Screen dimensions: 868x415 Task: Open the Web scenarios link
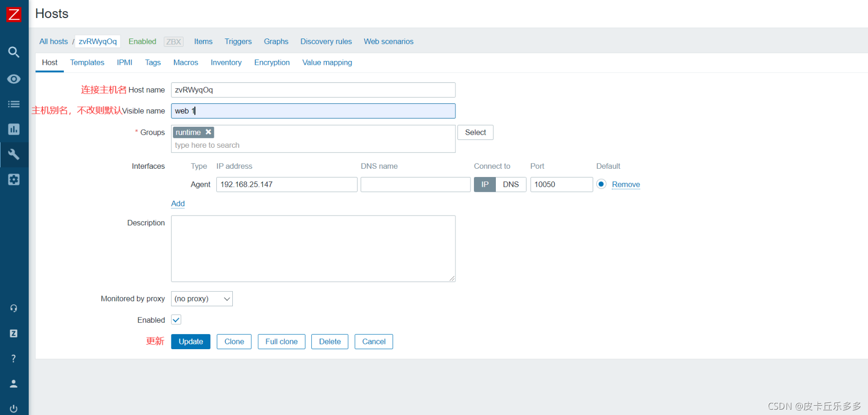(x=389, y=41)
